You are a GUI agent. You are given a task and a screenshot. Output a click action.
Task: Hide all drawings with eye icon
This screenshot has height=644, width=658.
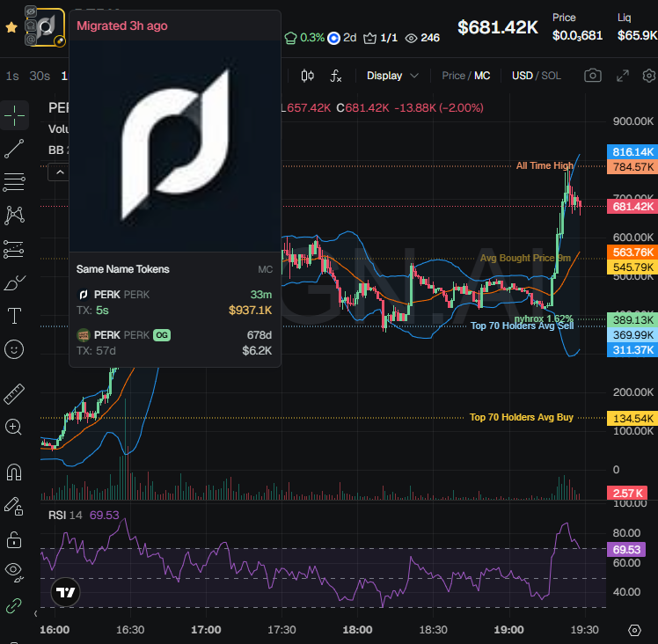pyautogui.click(x=14, y=572)
